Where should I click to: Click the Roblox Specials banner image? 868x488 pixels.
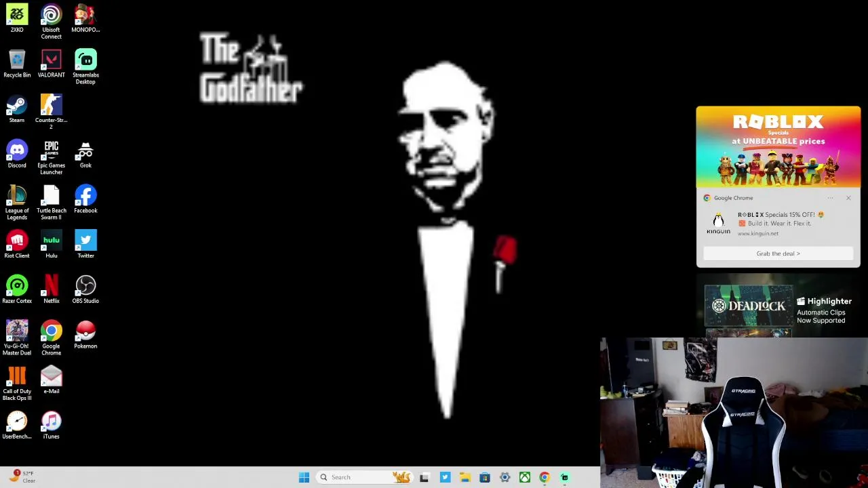[x=778, y=148]
